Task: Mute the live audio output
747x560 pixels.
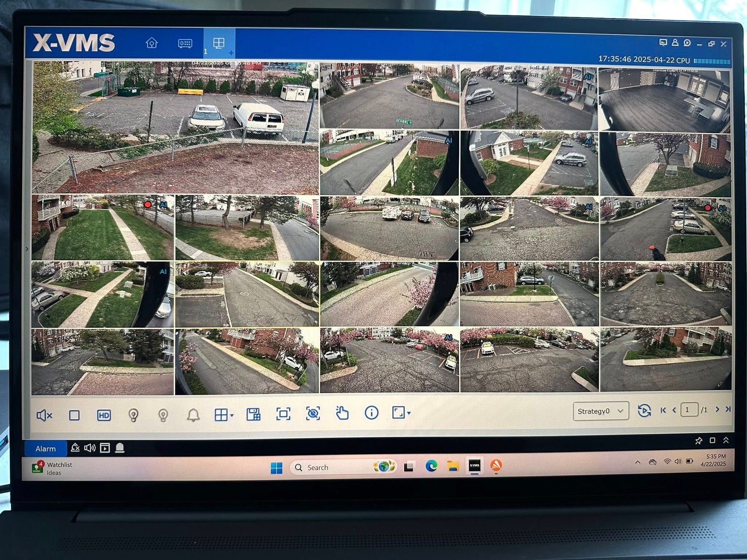Action: coord(44,415)
